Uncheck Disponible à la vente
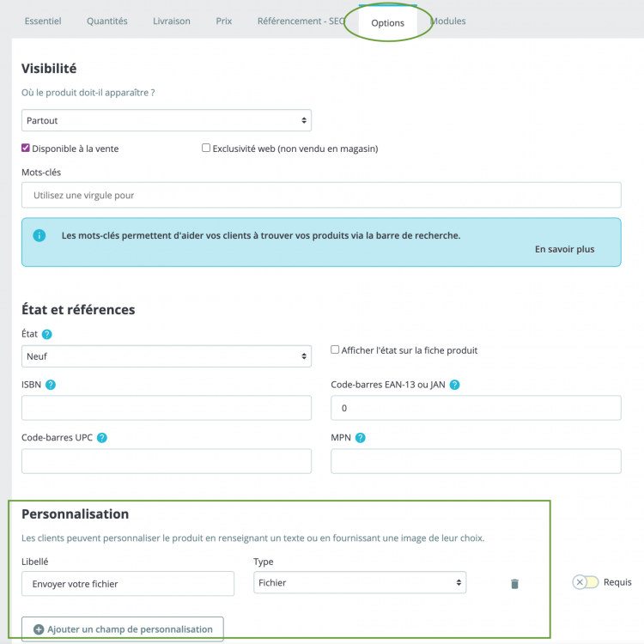This screenshot has width=644, height=644. tap(26, 148)
